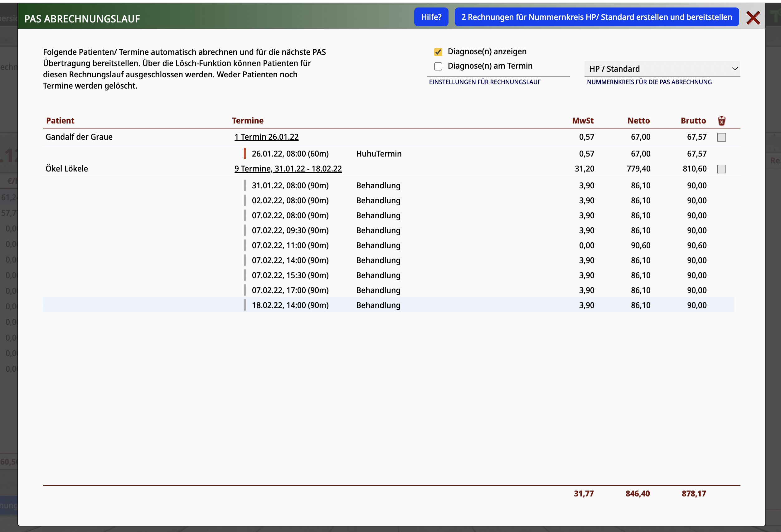Select patient name Ökel Lökele
The width and height of the screenshot is (781, 532).
66,169
